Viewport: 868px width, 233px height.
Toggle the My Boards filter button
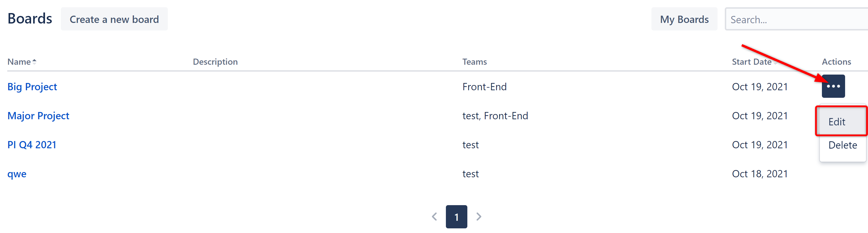pos(684,19)
